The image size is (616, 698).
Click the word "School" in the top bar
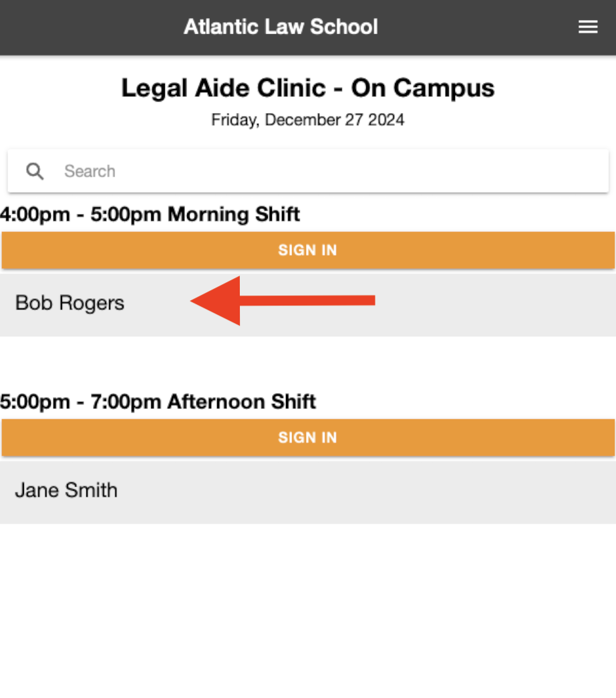pyautogui.click(x=345, y=27)
